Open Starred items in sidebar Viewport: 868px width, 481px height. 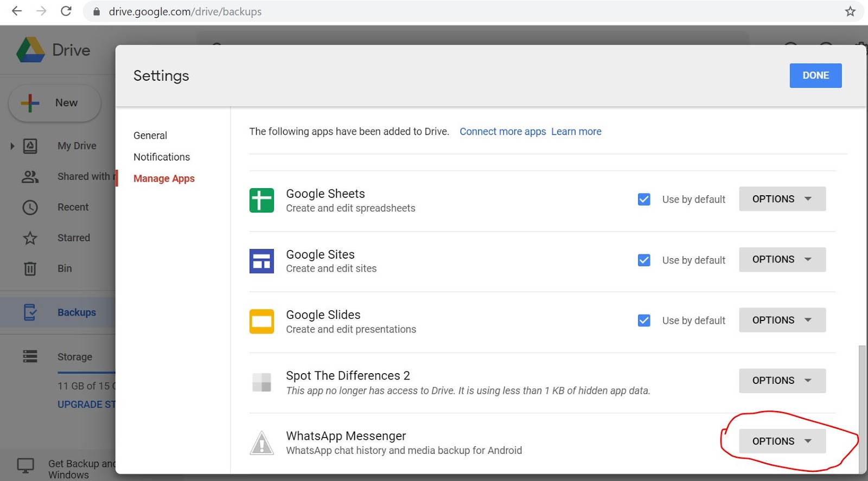pos(74,238)
